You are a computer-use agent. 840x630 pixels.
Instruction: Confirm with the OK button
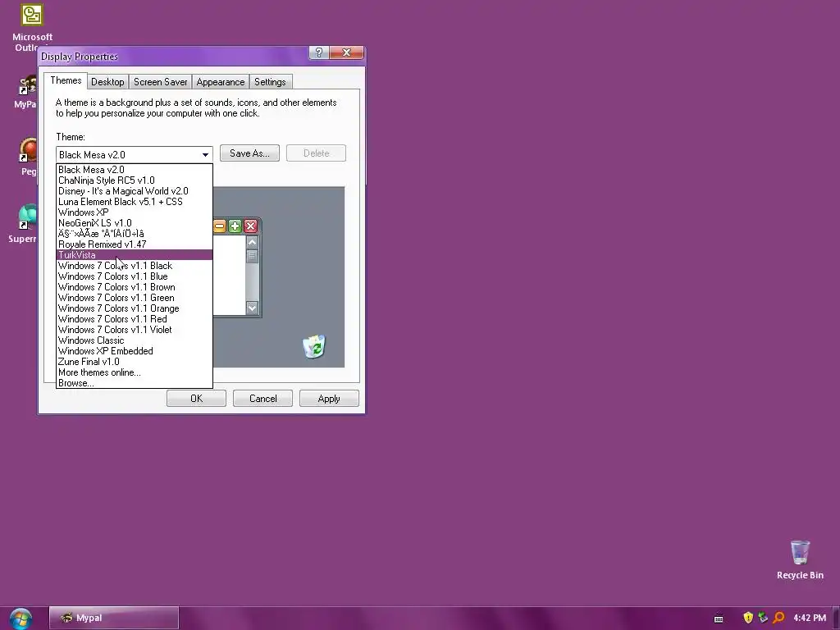coord(196,399)
